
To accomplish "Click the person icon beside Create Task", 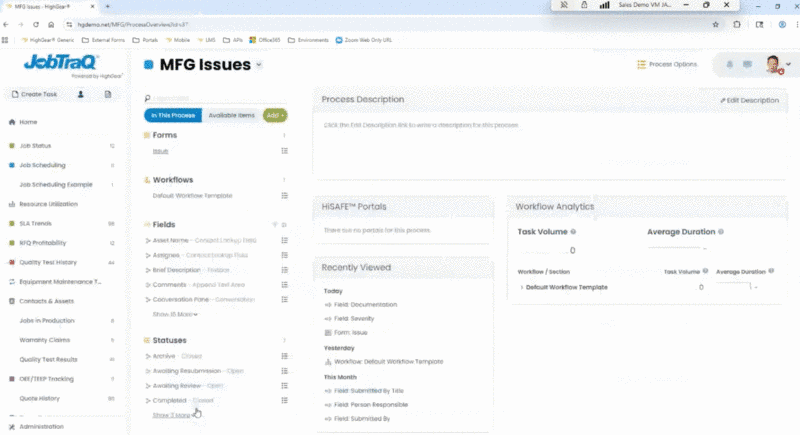I will [81, 94].
